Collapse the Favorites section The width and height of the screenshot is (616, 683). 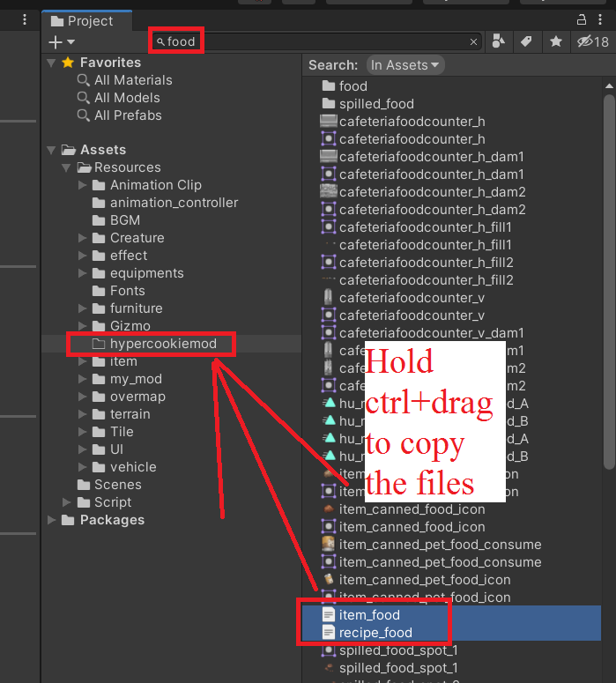[x=51, y=63]
